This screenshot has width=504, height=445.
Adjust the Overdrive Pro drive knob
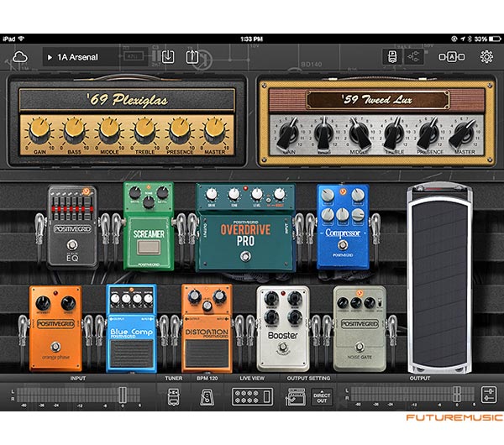[211, 194]
